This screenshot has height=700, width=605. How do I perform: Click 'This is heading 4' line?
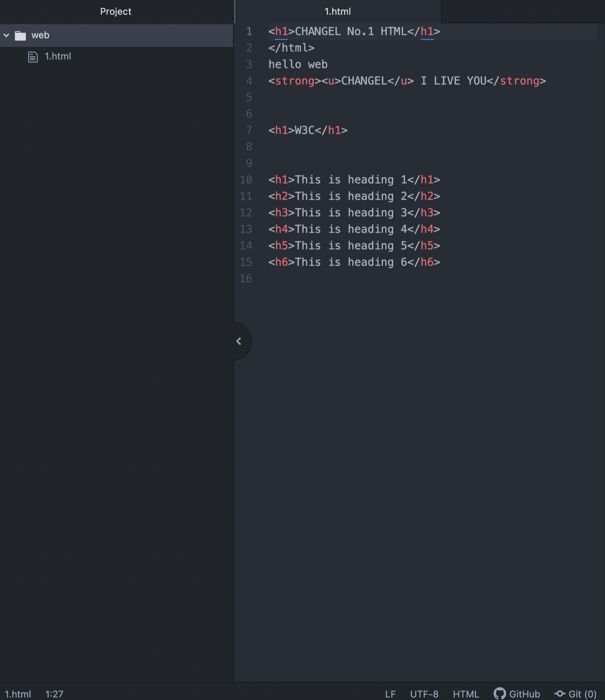354,229
